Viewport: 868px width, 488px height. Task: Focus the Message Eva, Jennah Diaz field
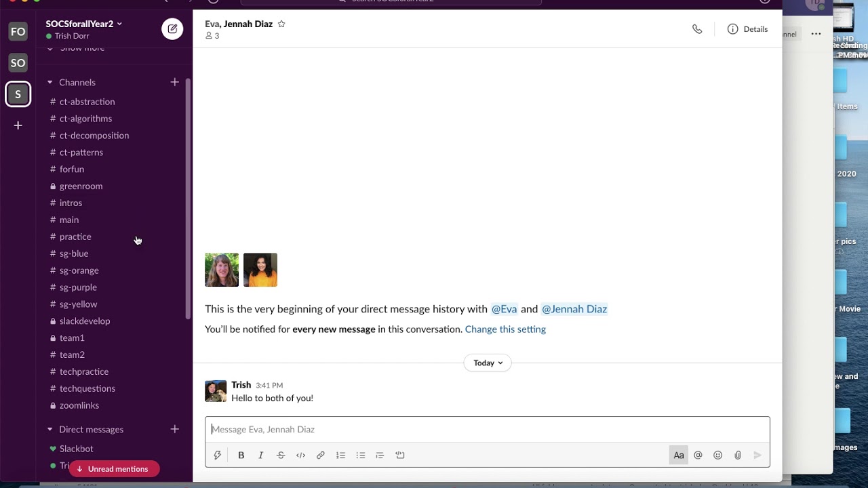(488, 430)
